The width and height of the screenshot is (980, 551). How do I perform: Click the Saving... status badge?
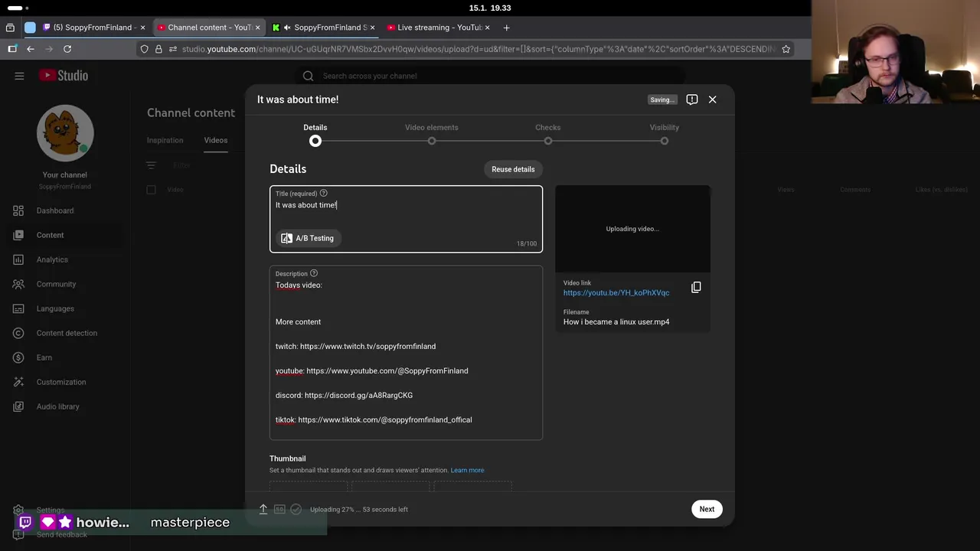coord(662,99)
